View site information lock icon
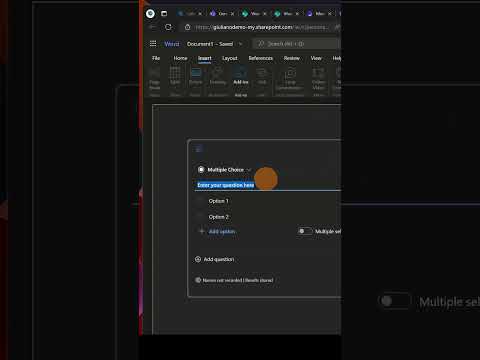This screenshot has width=480, height=360. click(x=188, y=27)
